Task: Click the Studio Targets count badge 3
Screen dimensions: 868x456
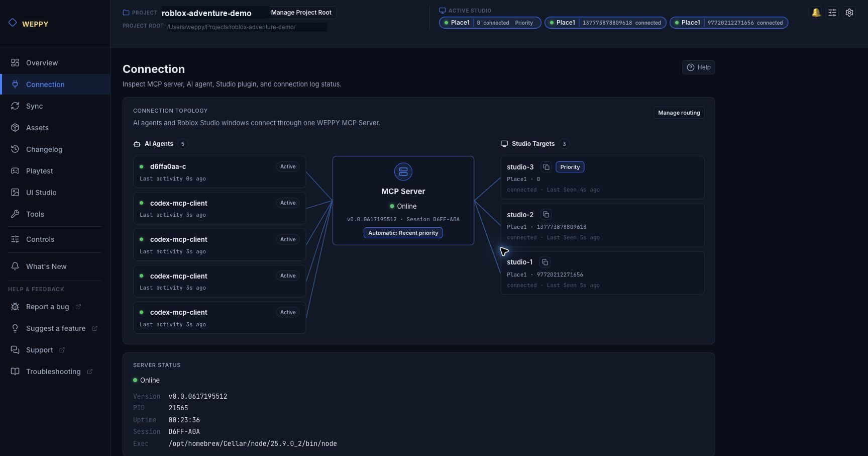Action: pyautogui.click(x=564, y=144)
